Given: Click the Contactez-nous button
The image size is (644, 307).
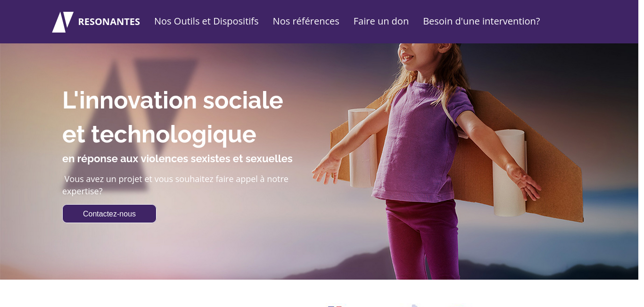Looking at the screenshot, I should pyautogui.click(x=109, y=214).
